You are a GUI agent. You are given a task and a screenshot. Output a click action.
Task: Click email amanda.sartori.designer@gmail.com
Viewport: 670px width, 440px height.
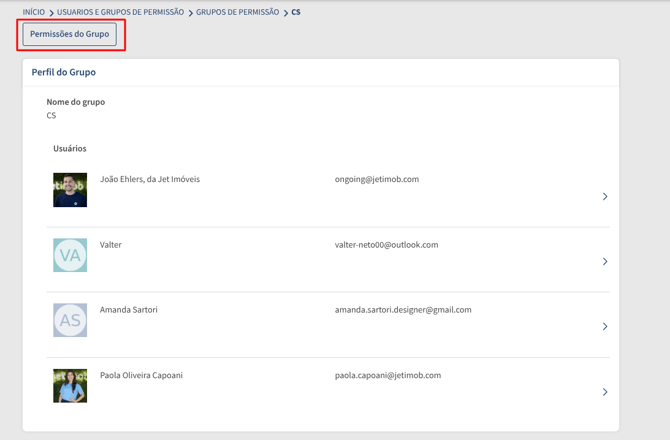403,310
